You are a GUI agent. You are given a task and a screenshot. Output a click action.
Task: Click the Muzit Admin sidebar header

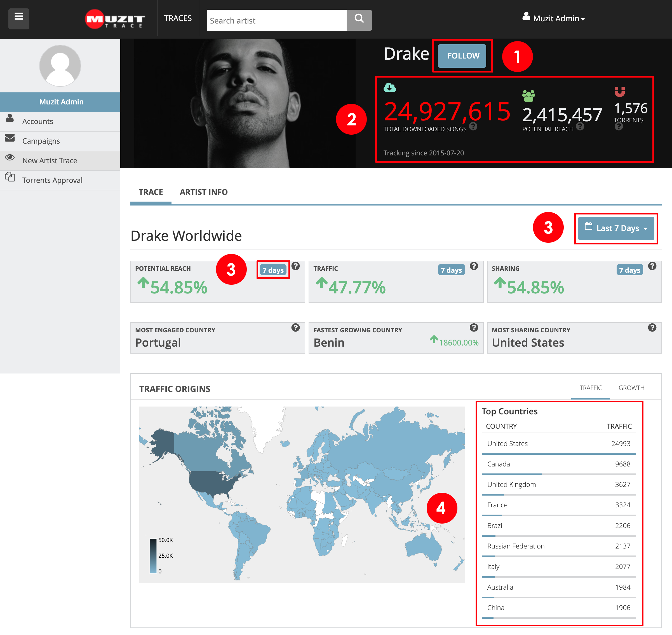click(60, 102)
